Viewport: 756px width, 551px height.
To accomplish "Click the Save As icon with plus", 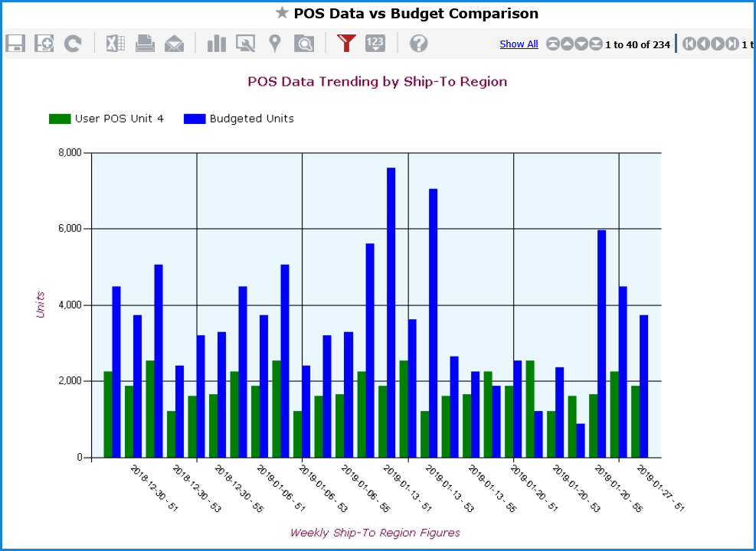I will point(44,44).
